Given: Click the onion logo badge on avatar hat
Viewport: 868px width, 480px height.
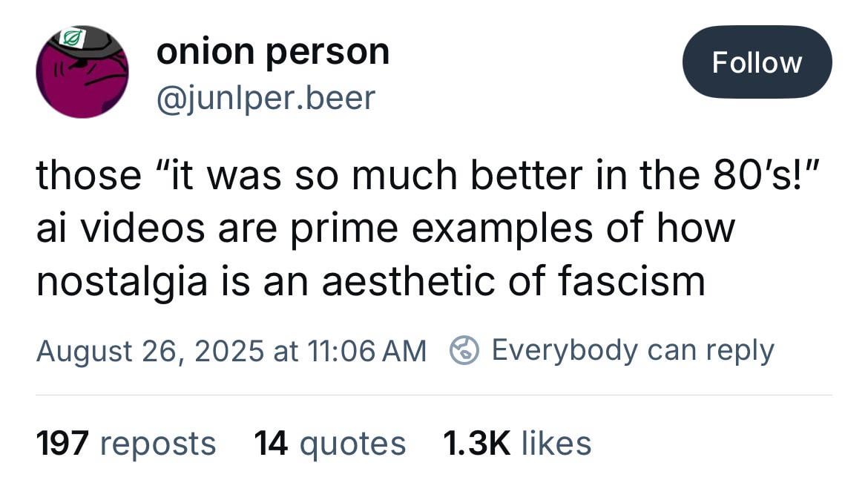Looking at the screenshot, I should pyautogui.click(x=73, y=37).
